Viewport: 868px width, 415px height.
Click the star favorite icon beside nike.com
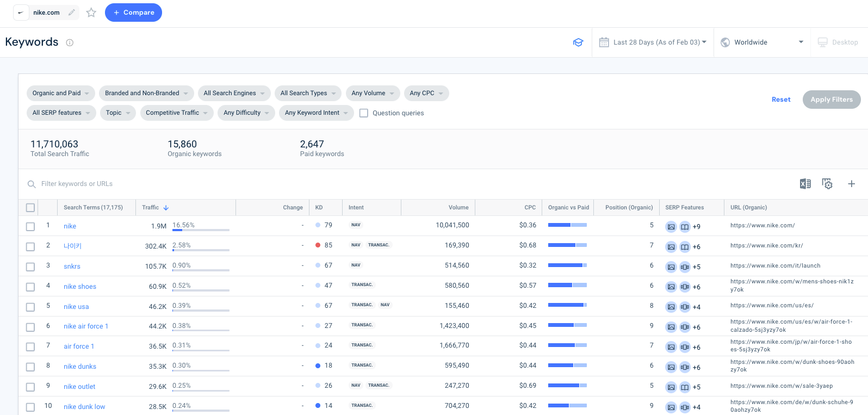[91, 13]
